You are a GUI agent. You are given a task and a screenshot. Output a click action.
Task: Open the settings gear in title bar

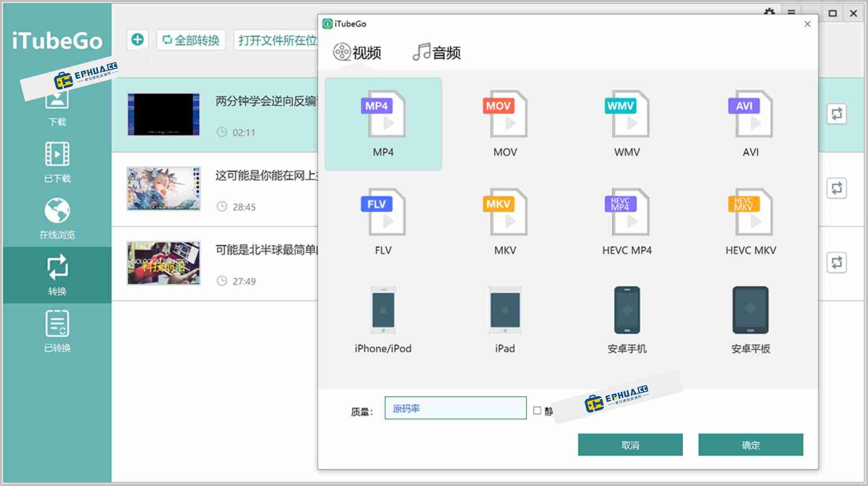coord(770,12)
